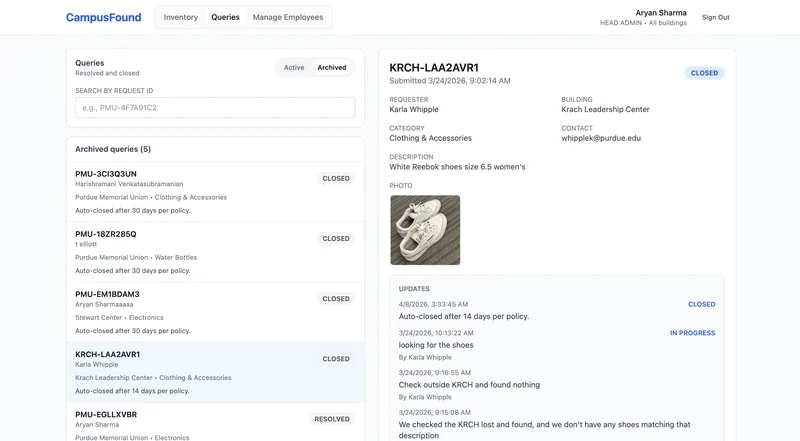Click the requester name Karla Whipple in details
This screenshot has width=800, height=441.
(414, 110)
